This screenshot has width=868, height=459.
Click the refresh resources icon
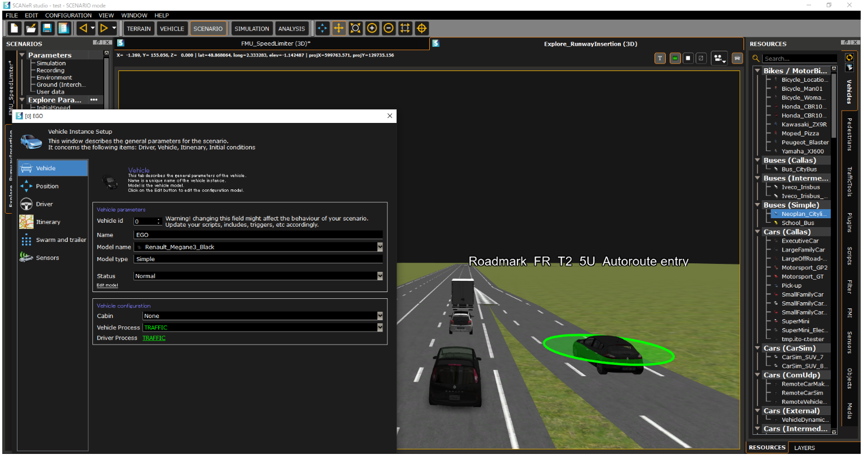coord(849,58)
